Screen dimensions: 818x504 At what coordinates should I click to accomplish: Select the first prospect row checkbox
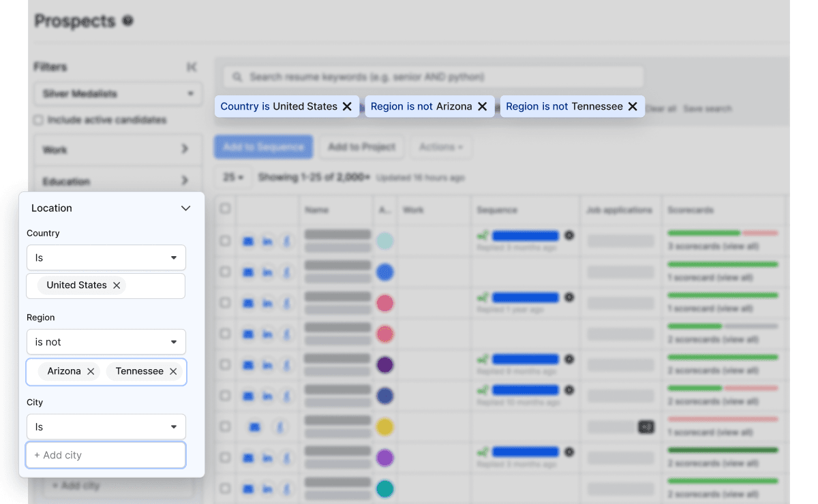(x=225, y=240)
